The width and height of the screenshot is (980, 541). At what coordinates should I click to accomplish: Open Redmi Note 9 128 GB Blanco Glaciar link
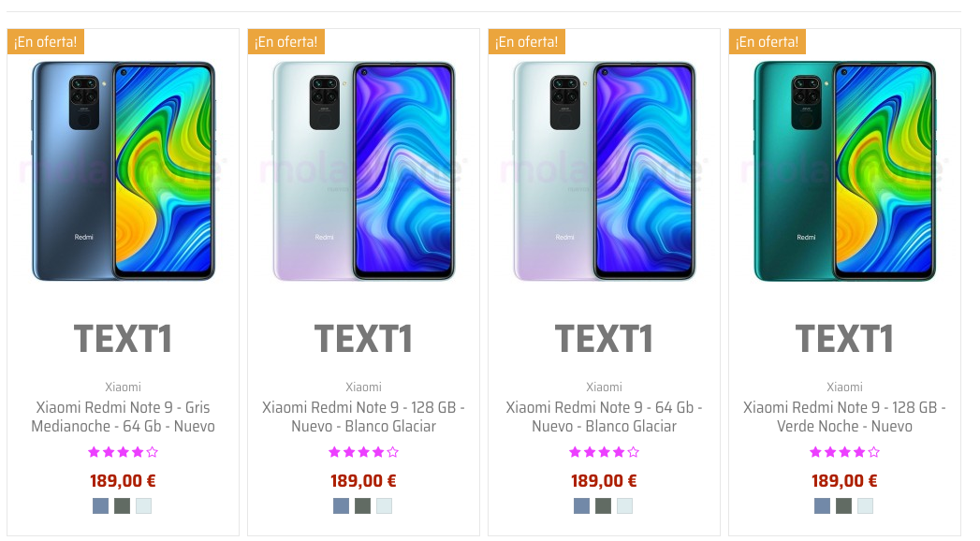[x=364, y=417]
